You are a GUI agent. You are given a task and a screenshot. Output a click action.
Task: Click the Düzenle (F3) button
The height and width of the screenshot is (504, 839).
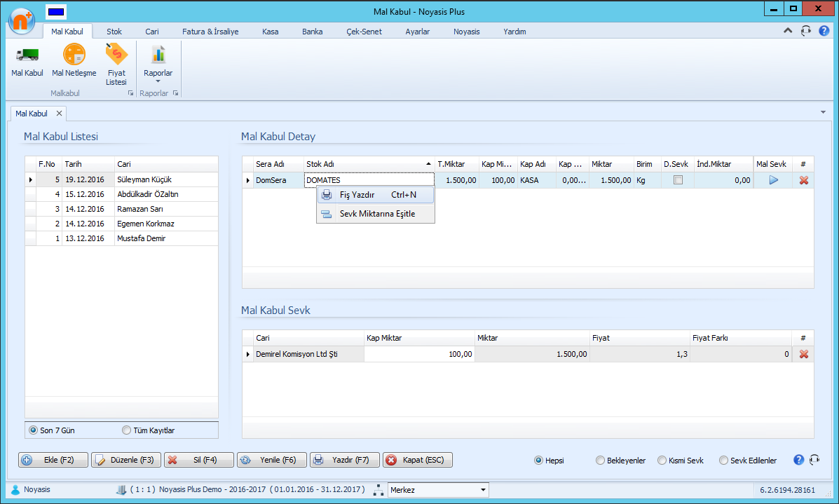tap(125, 460)
